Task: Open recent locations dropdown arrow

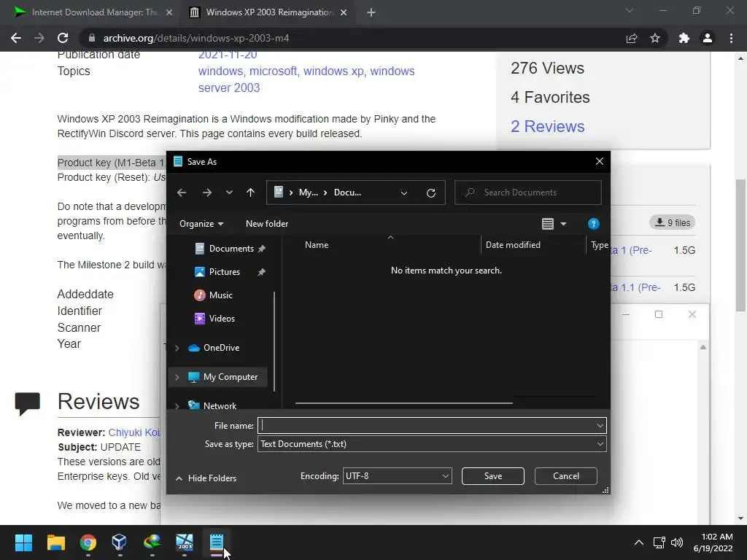Action: pos(229,192)
